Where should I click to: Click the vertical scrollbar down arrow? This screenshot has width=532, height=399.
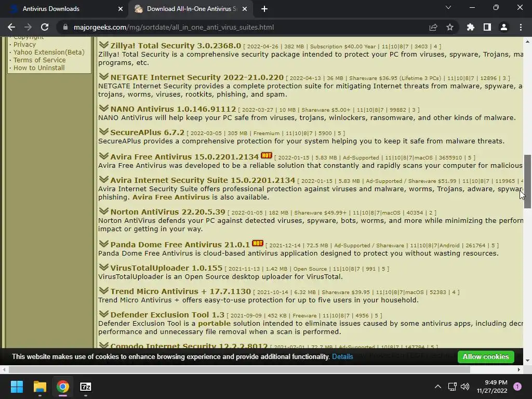tap(527, 361)
